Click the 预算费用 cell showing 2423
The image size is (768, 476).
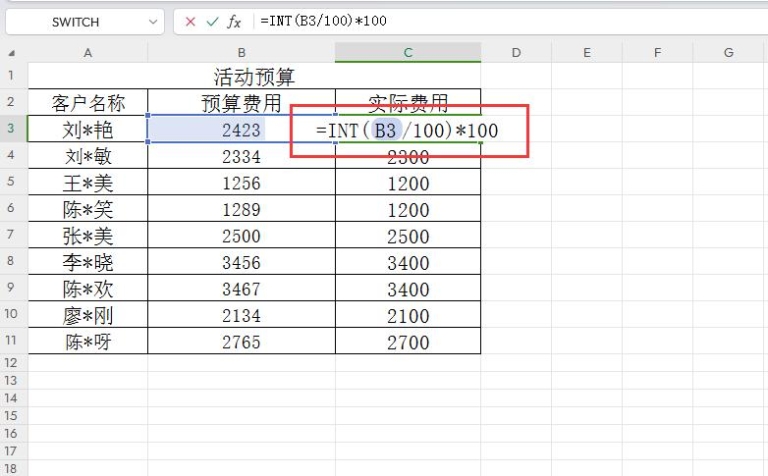[x=241, y=129]
